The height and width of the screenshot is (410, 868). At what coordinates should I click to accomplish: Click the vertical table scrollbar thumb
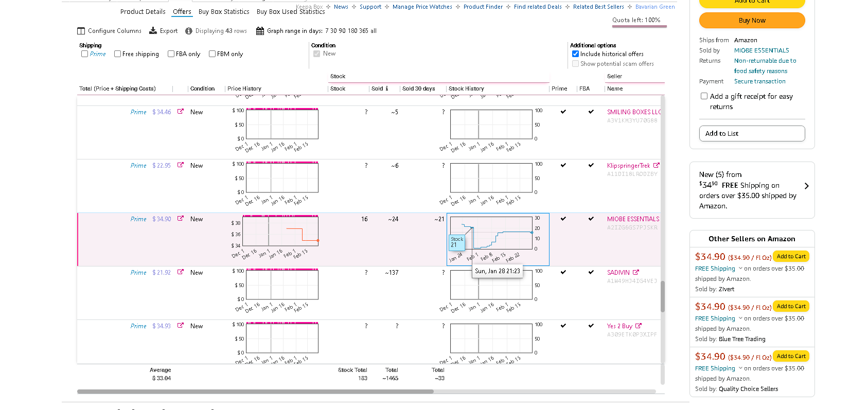pos(663,296)
